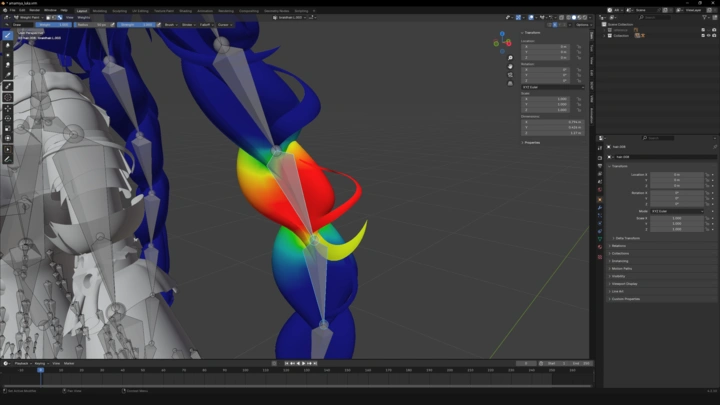The width and height of the screenshot is (720, 405).
Task: Open Physics properties tab icon
Action: [600, 223]
